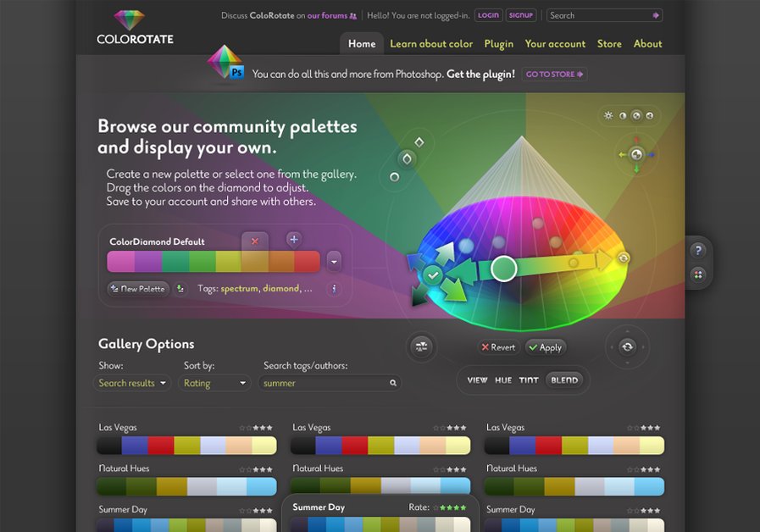Click the magnifier in tag search field
Screen dimensions: 760x532
pos(393,383)
